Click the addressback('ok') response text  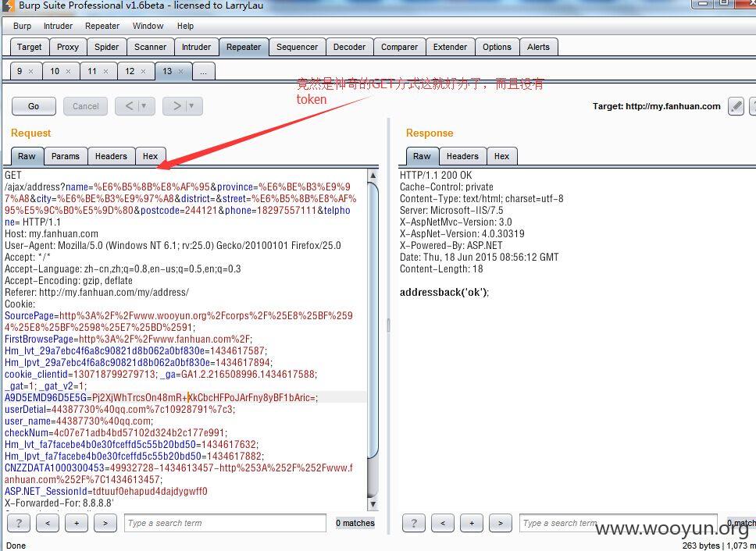click(444, 293)
